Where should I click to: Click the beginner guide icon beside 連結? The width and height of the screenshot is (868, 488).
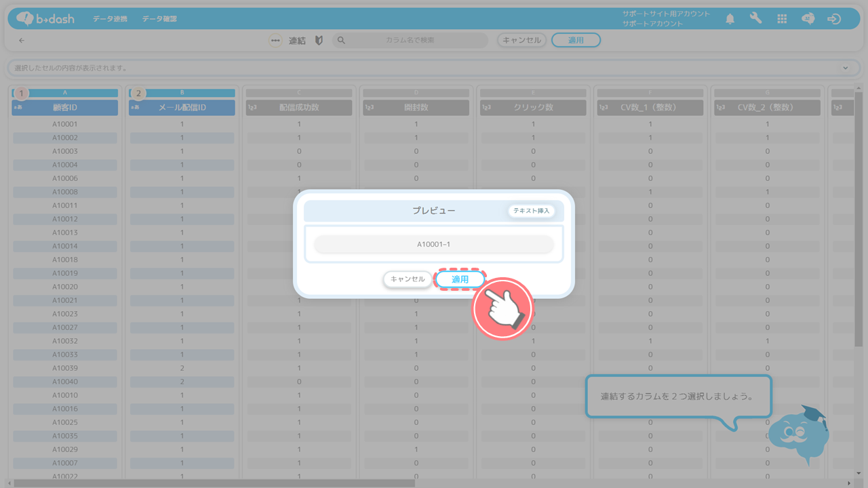tap(319, 41)
